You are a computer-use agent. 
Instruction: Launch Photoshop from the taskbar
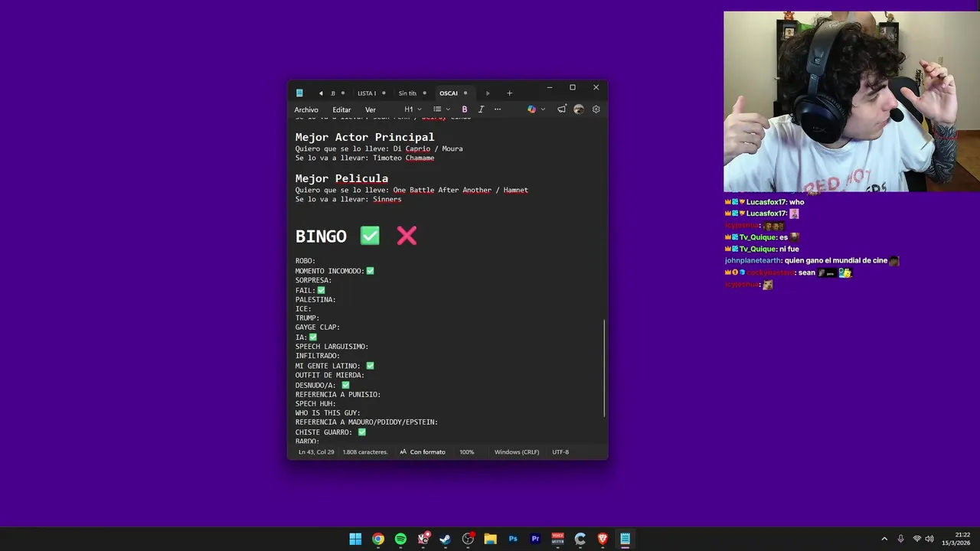(x=513, y=539)
